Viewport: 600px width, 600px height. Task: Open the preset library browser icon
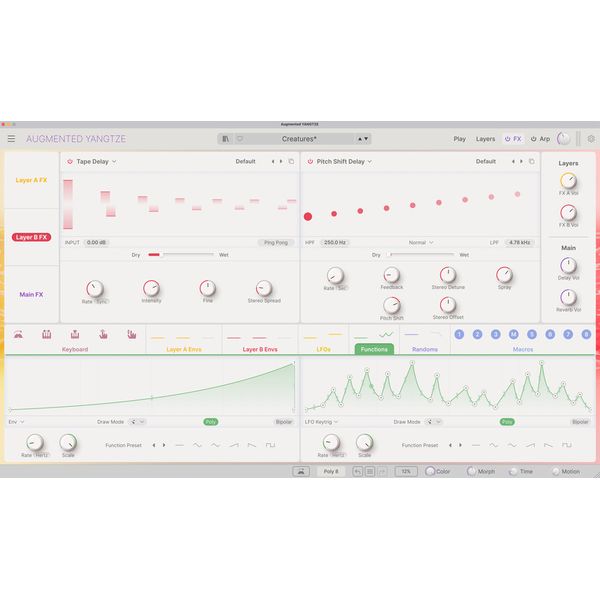(x=225, y=139)
